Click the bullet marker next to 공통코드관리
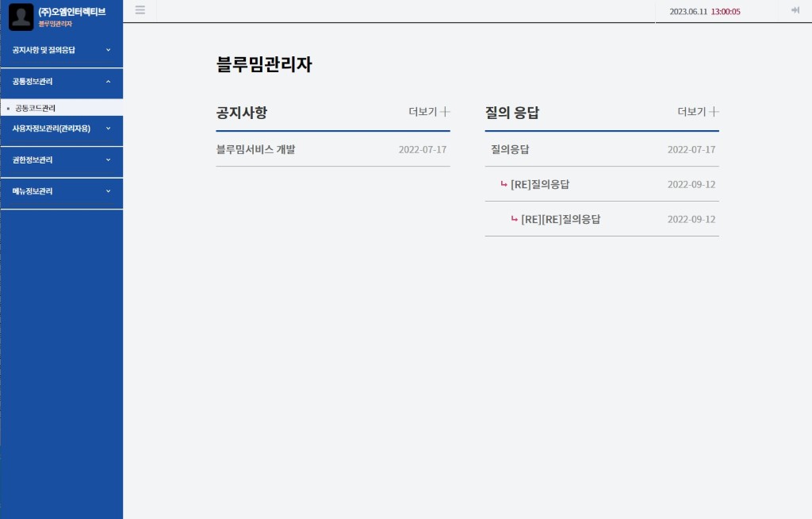The image size is (812, 519). pos(8,108)
